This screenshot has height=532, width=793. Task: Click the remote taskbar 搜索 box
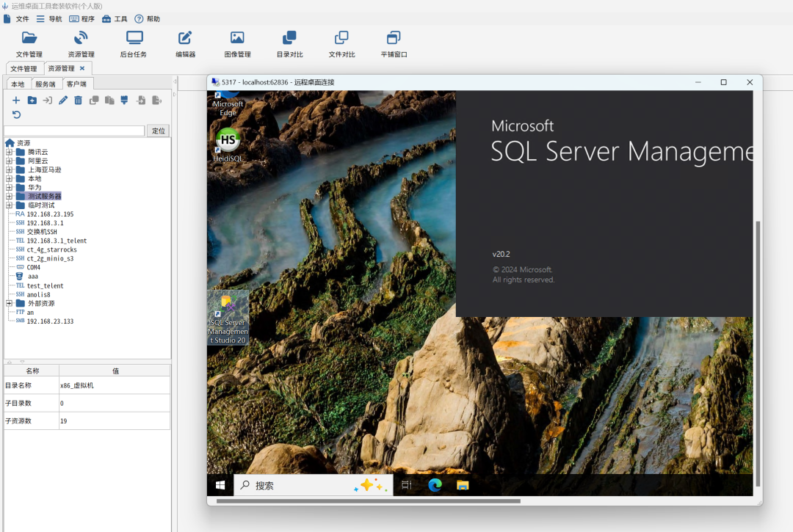[313, 485]
